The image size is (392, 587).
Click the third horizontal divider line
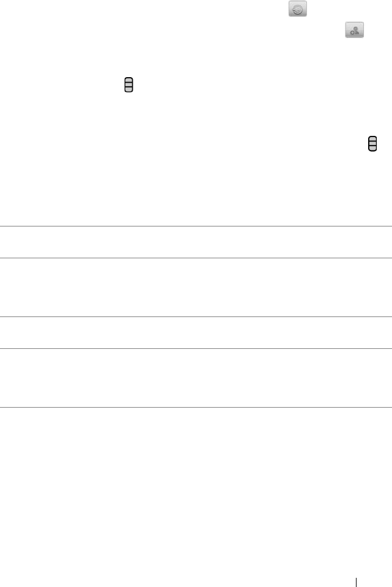point(196,316)
